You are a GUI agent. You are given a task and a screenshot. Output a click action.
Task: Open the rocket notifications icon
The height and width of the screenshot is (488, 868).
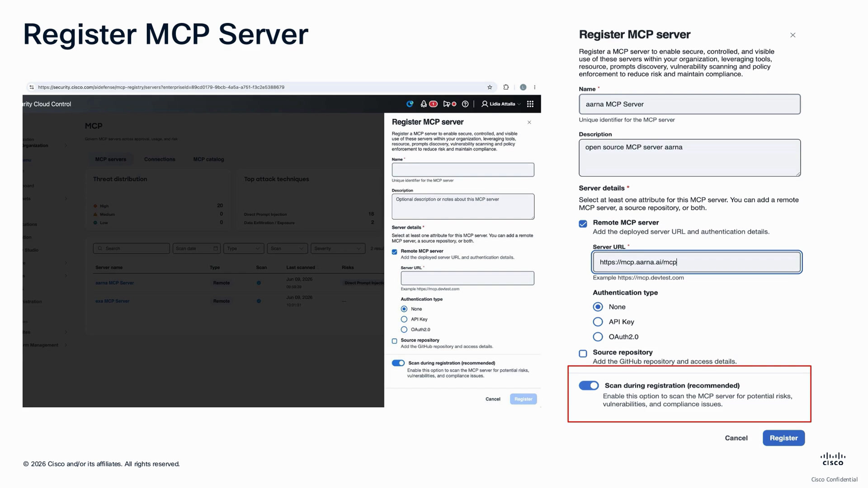(424, 104)
